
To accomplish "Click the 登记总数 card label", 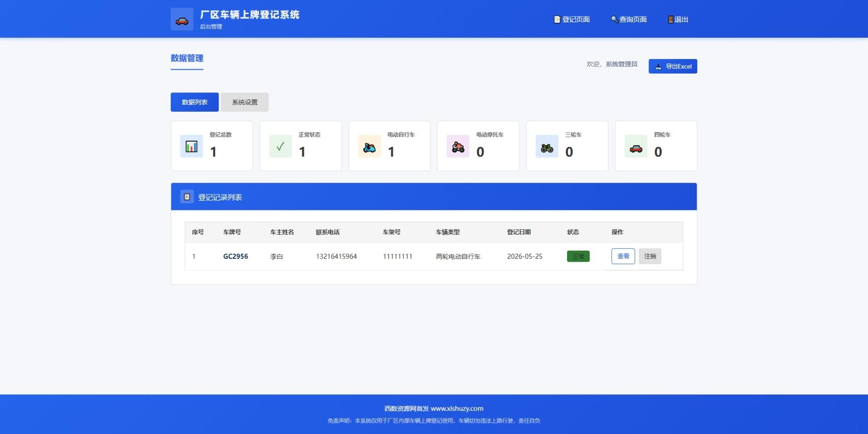I will click(x=221, y=135).
